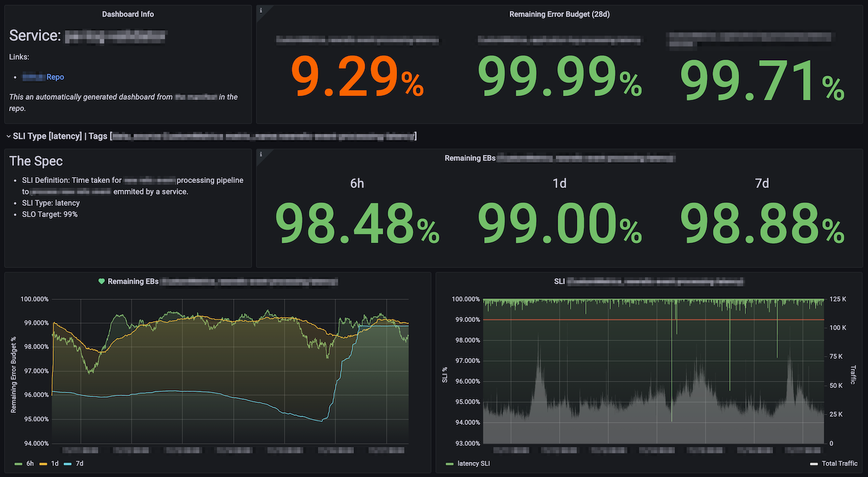
Task: Click the 99.71% error budget value
Action: click(762, 80)
